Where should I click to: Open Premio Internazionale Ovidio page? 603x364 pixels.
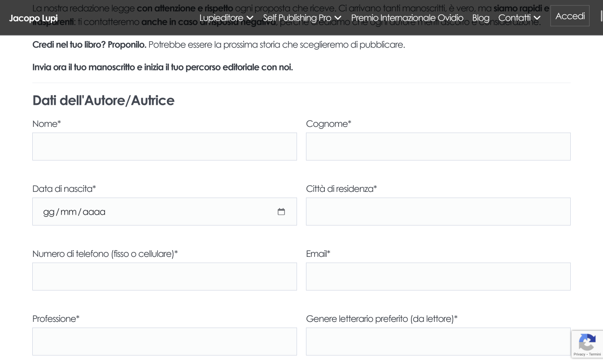click(x=407, y=18)
